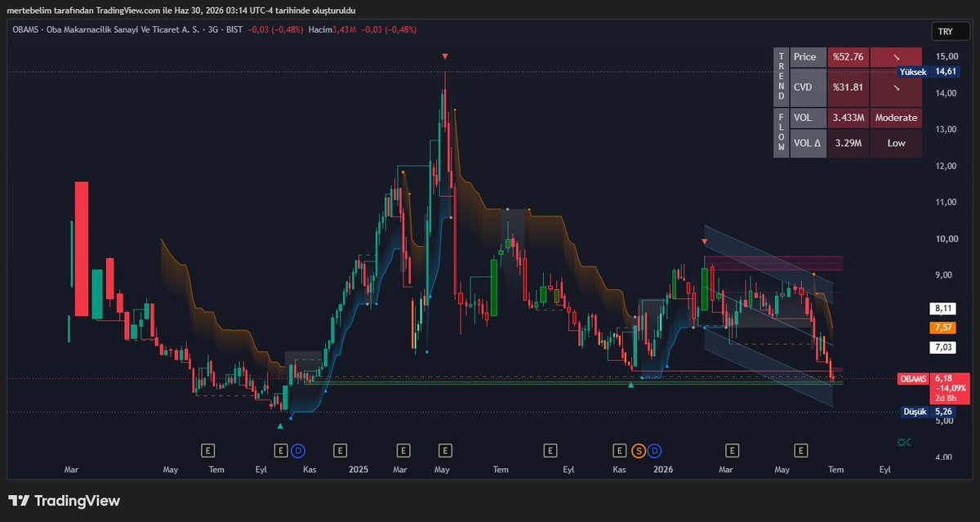Click the 2025 label on the time axis

[x=359, y=470]
